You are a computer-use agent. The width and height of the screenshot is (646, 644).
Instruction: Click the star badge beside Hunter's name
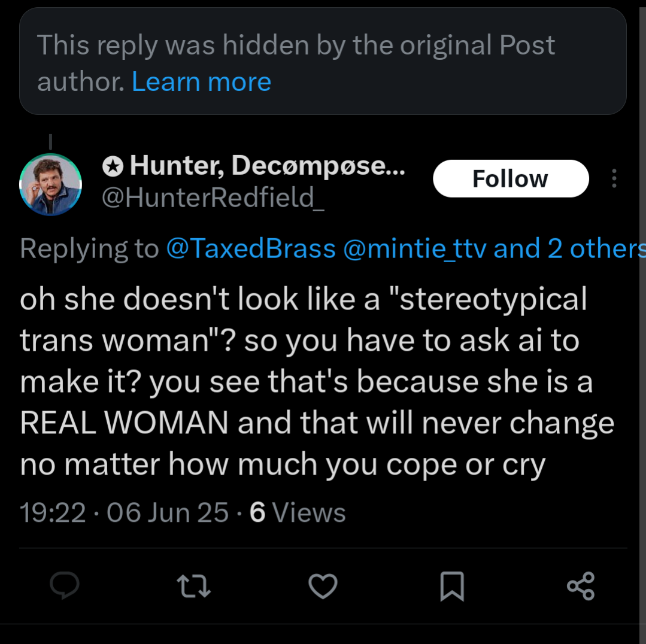pyautogui.click(x=111, y=166)
